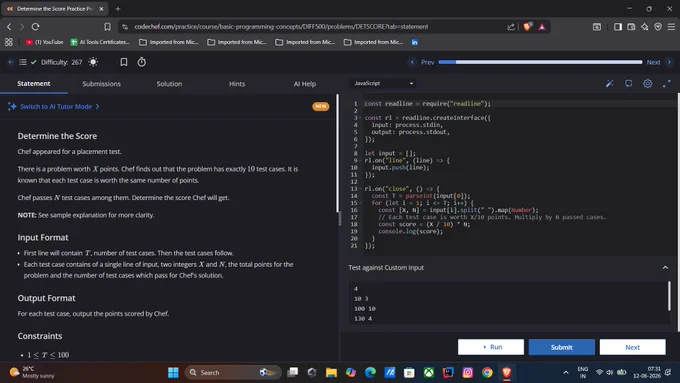
Task: Click in the custom input text area
Action: [x=509, y=303]
